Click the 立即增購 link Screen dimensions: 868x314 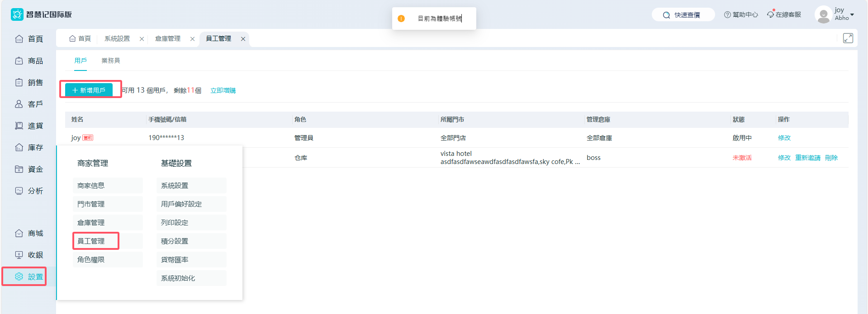click(223, 90)
